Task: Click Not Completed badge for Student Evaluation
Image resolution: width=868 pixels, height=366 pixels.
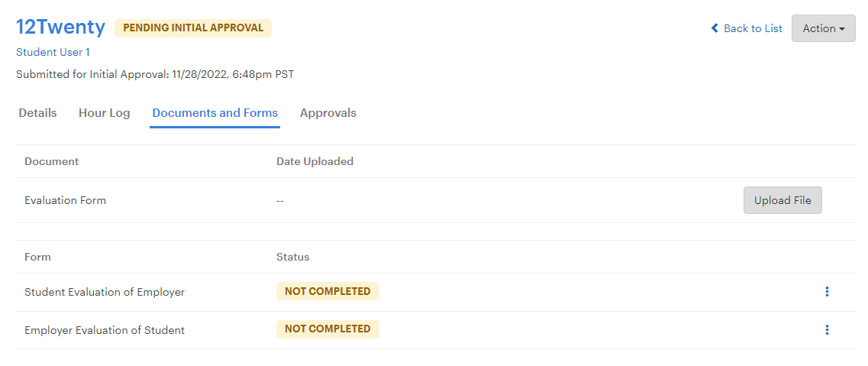Action: click(x=328, y=291)
